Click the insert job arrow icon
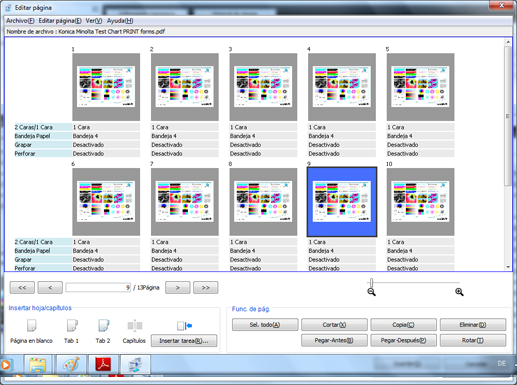 tap(184, 326)
